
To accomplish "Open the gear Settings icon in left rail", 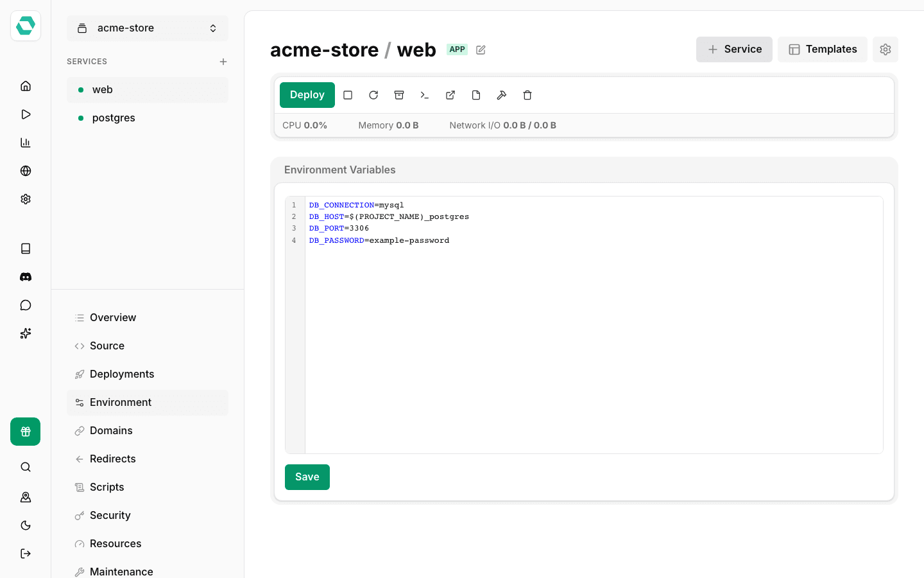I will (26, 199).
